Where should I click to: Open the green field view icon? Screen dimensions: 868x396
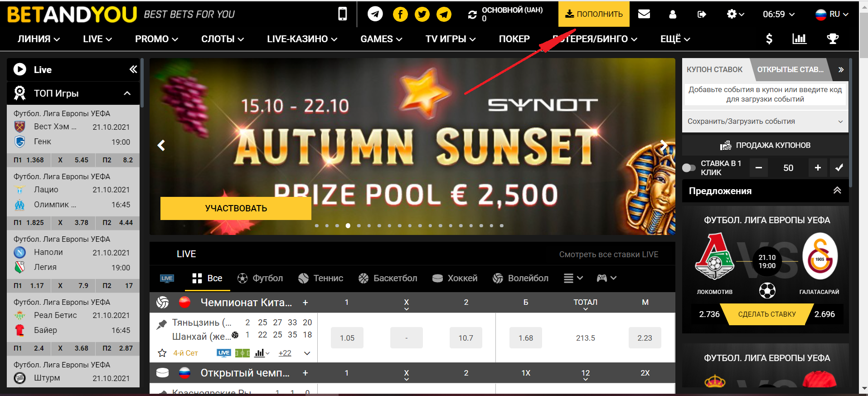[x=242, y=353]
